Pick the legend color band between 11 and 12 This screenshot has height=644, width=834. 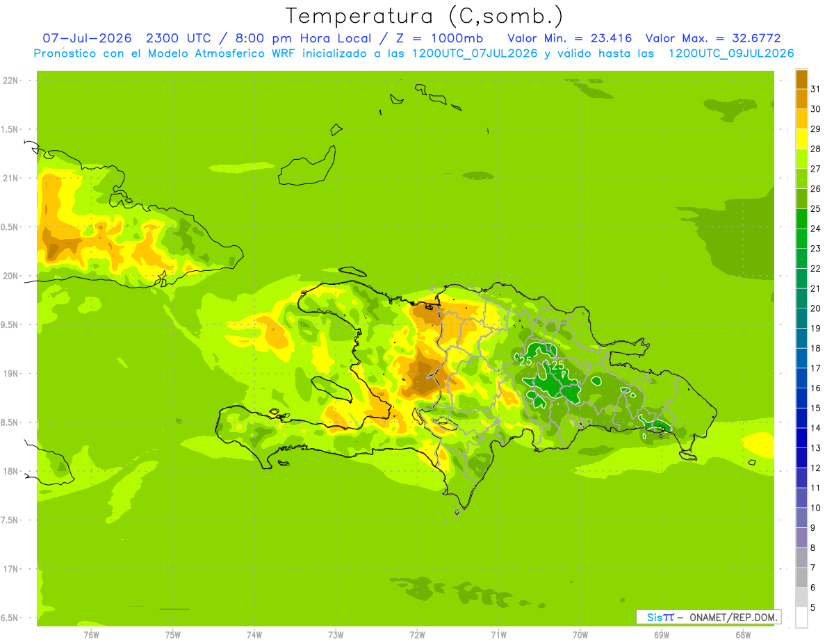[x=801, y=478]
